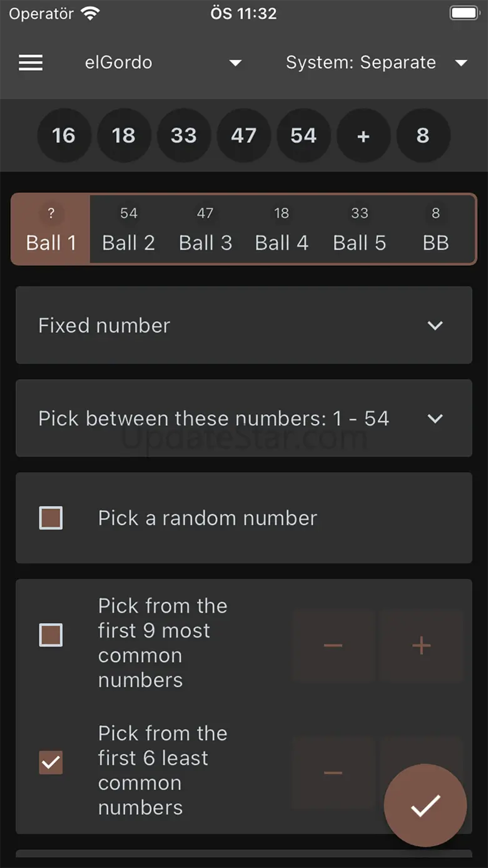The height and width of the screenshot is (868, 488).
Task: Switch to the Ball 2 tab
Action: 128,230
